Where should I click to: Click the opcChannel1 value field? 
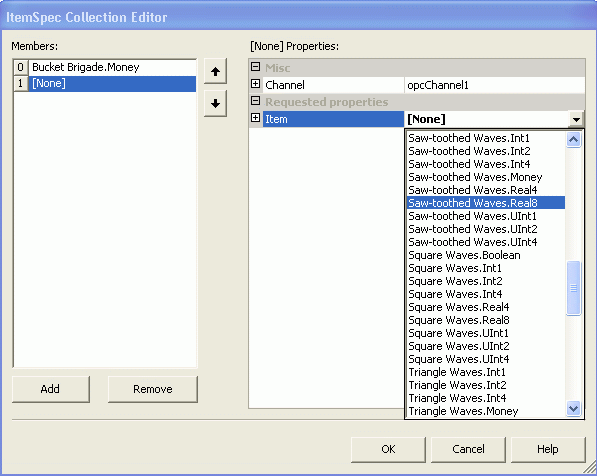pos(494,85)
